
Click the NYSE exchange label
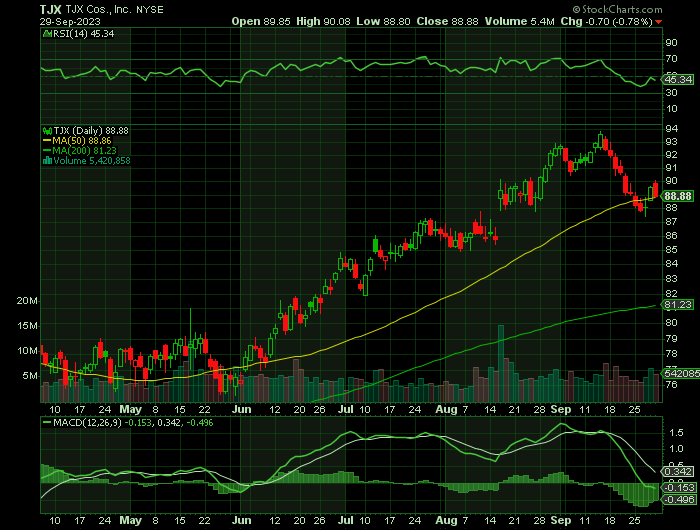tap(150, 10)
